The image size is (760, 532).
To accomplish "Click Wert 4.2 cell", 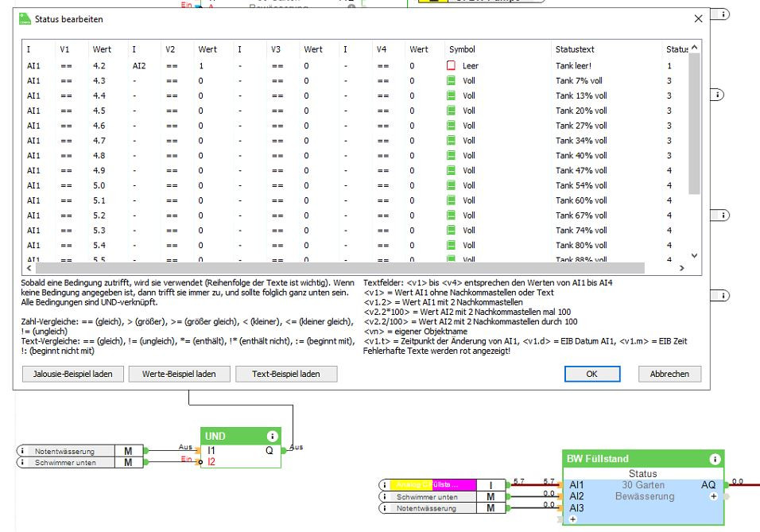I will [x=99, y=65].
